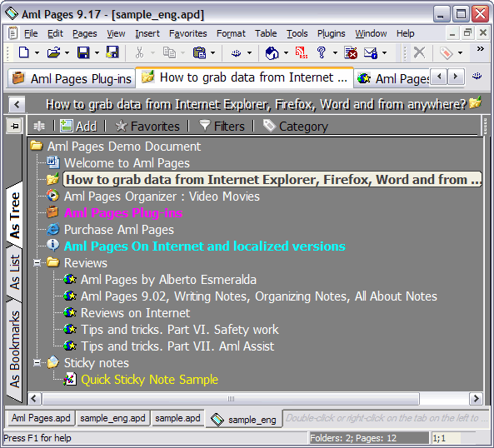Click the blue crown icon in toolbar
This screenshot has height=448, width=494.
tap(236, 53)
